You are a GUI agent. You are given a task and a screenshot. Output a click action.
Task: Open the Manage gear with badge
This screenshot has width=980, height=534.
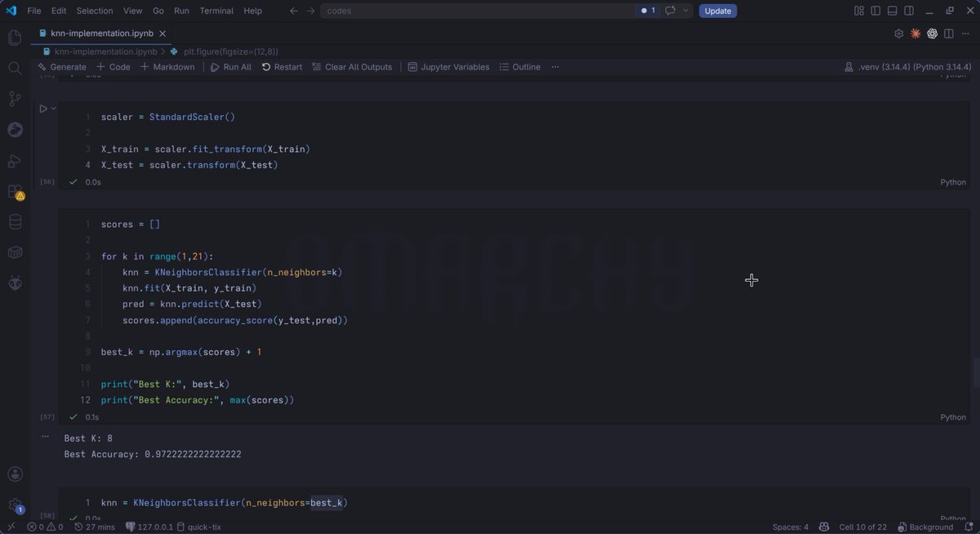click(15, 505)
